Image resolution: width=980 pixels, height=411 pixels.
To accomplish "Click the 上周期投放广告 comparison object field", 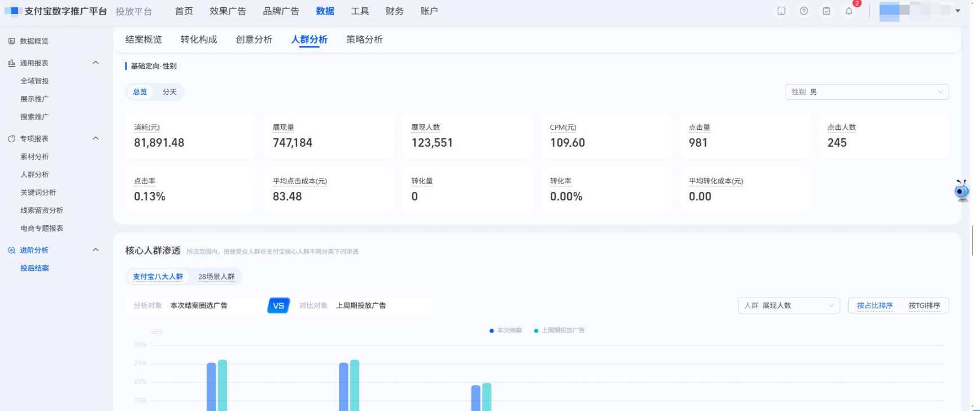I will [363, 305].
